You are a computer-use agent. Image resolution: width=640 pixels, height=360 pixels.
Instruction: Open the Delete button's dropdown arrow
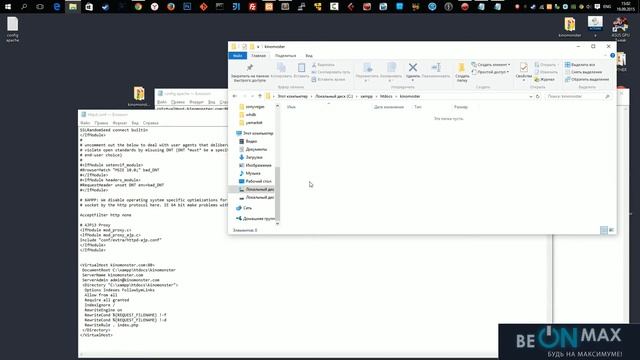tap(413, 80)
